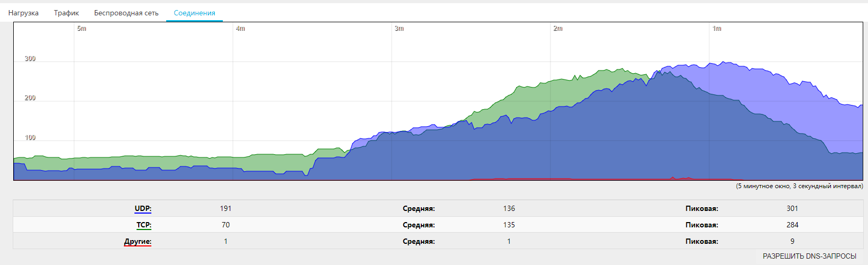Click the 100 axis label on graph

pyautogui.click(x=30, y=138)
